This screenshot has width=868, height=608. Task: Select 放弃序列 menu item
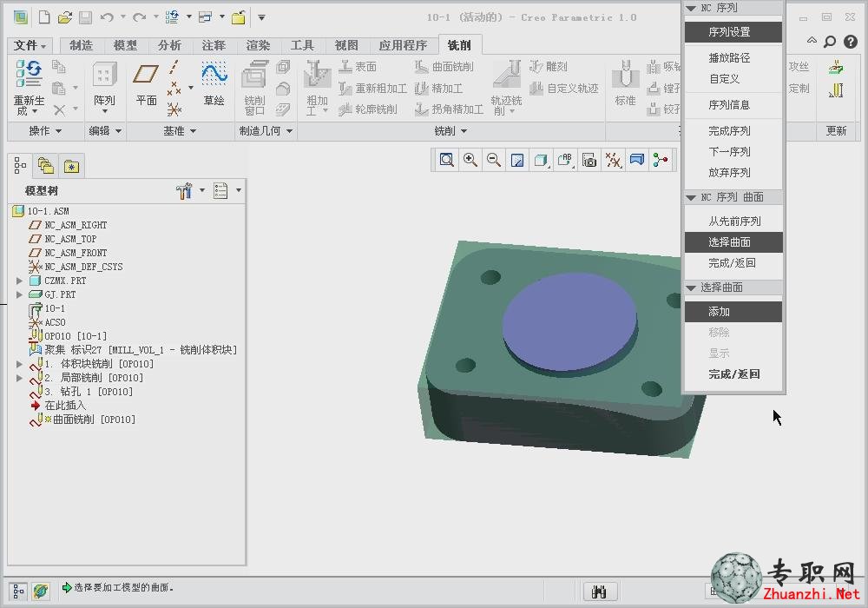pyautogui.click(x=730, y=173)
